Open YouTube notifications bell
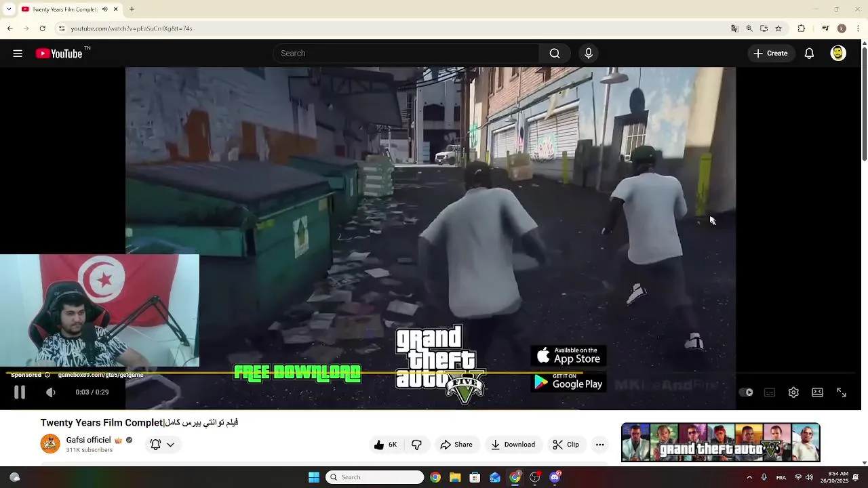 tap(809, 54)
